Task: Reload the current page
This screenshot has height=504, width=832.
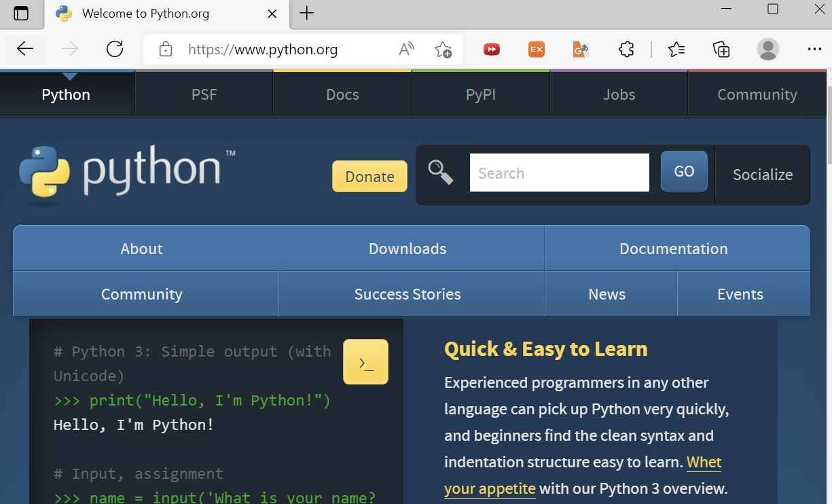Action: (115, 49)
